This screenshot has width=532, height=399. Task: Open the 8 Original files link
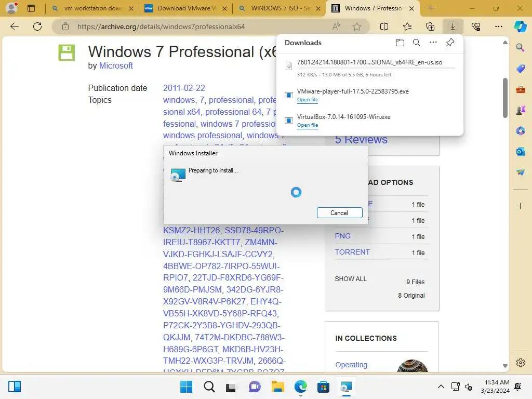click(x=411, y=296)
